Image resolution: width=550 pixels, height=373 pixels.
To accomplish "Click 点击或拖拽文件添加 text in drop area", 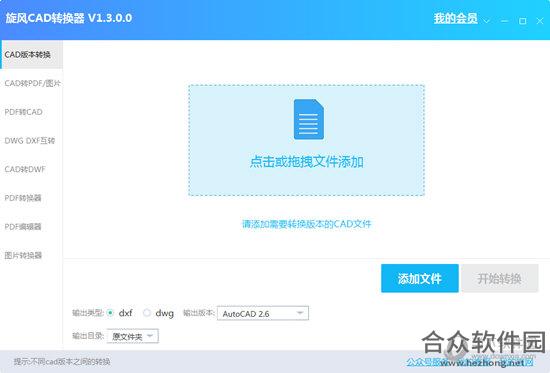I will 307,162.
